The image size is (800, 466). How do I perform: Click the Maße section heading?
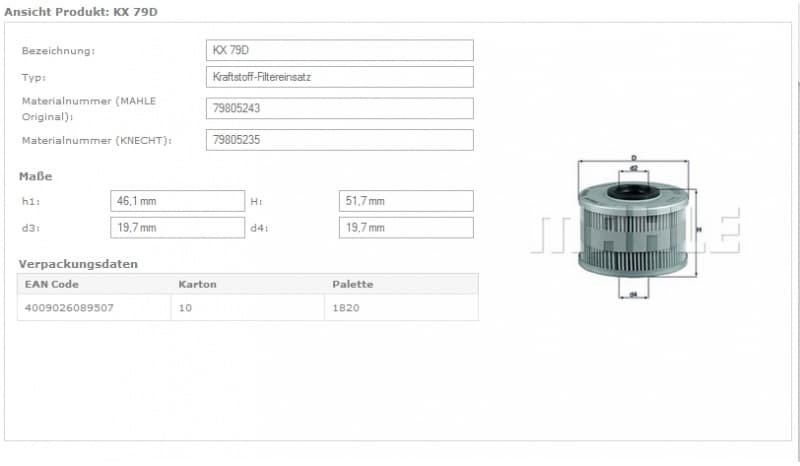coord(36,177)
